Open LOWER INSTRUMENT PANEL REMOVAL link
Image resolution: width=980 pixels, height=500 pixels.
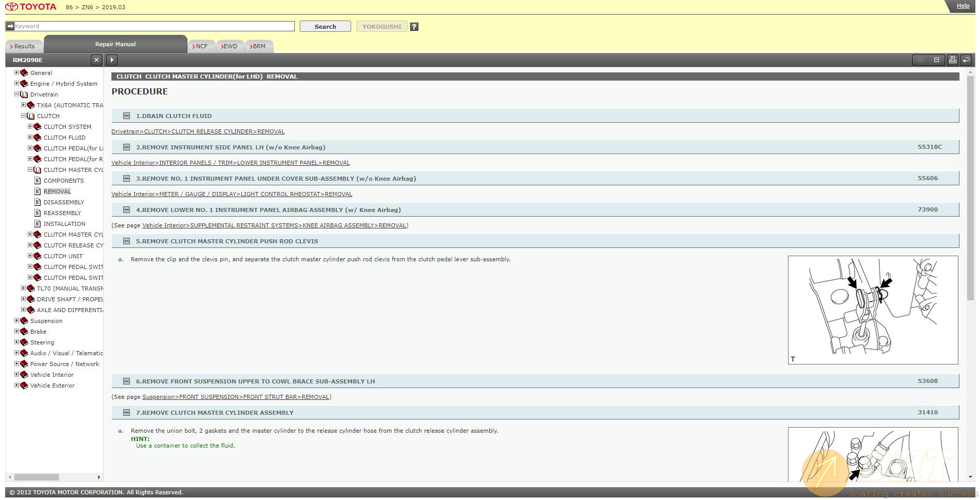coord(230,163)
